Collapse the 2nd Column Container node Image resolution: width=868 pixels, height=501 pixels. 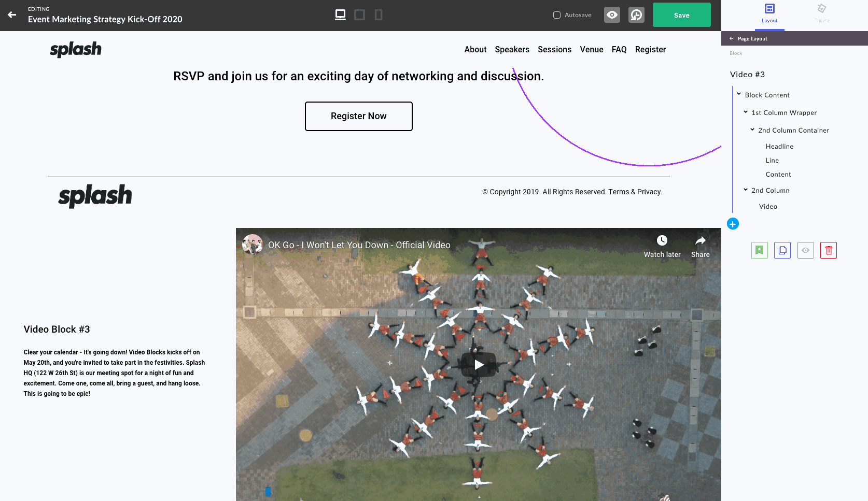(752, 130)
